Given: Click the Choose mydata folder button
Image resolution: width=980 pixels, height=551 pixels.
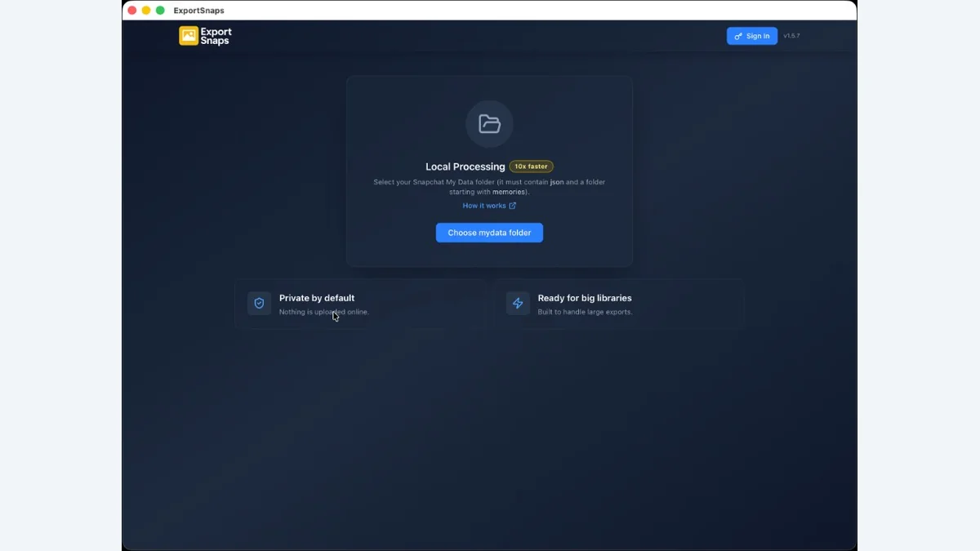Looking at the screenshot, I should point(489,233).
